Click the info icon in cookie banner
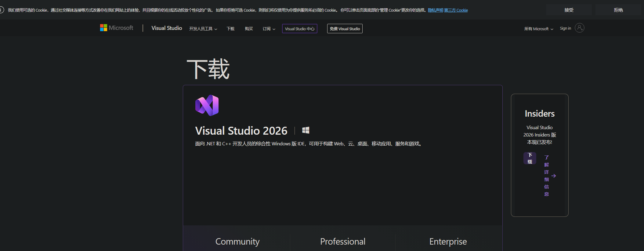The height and width of the screenshot is (251, 644). (x=2, y=10)
